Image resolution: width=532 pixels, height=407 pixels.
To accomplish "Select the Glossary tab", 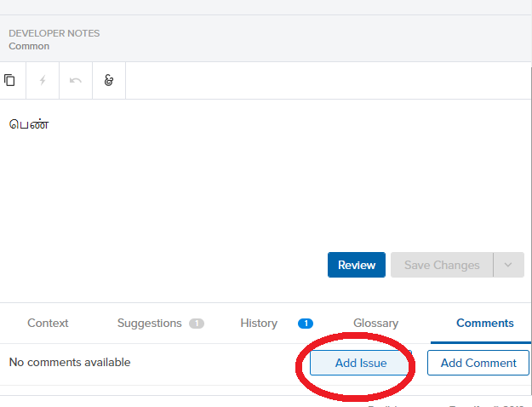I will pyautogui.click(x=375, y=324).
